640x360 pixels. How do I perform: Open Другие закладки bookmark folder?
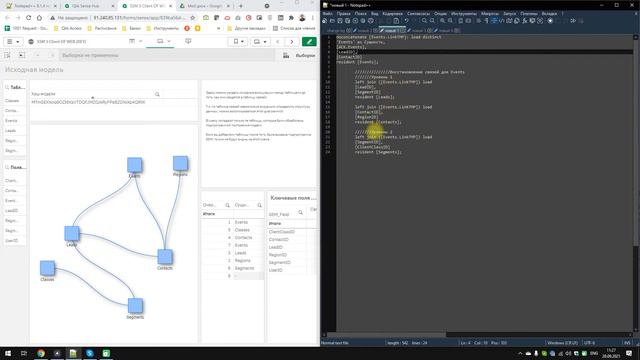[x=247, y=28]
